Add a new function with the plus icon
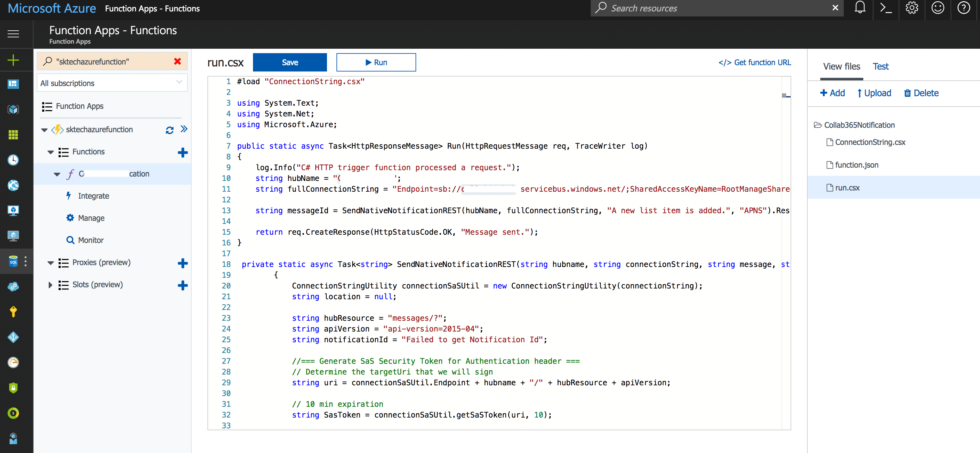The height and width of the screenshot is (453, 980). click(x=182, y=153)
